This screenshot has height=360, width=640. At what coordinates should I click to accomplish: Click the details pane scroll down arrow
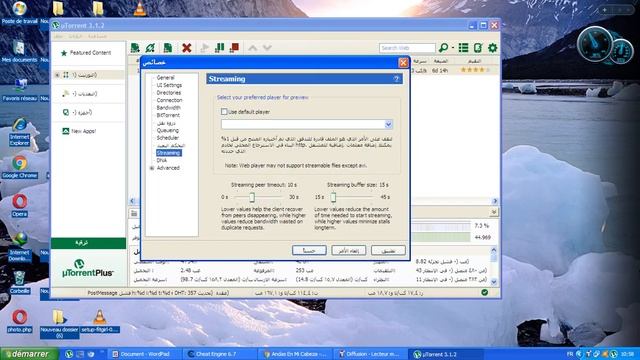coord(494,282)
